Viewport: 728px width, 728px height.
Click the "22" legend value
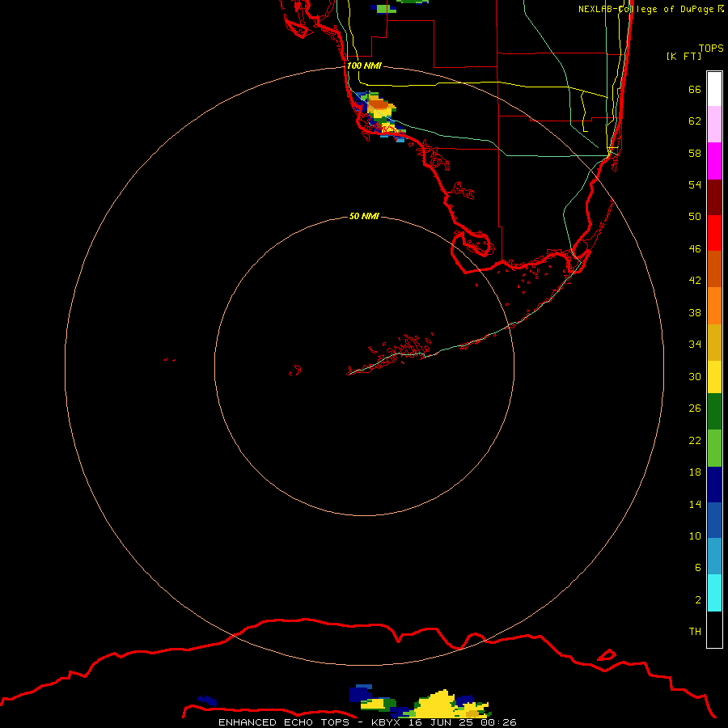(x=695, y=440)
